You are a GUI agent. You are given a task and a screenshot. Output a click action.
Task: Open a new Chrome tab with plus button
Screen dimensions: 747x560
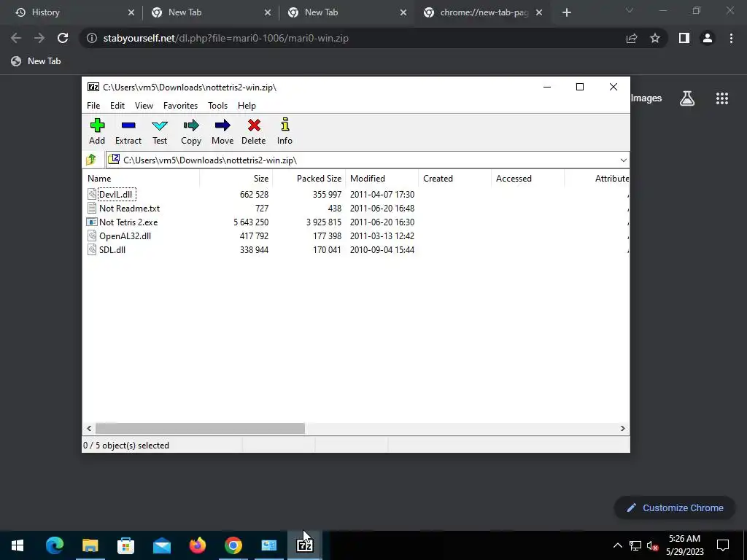pyautogui.click(x=566, y=12)
